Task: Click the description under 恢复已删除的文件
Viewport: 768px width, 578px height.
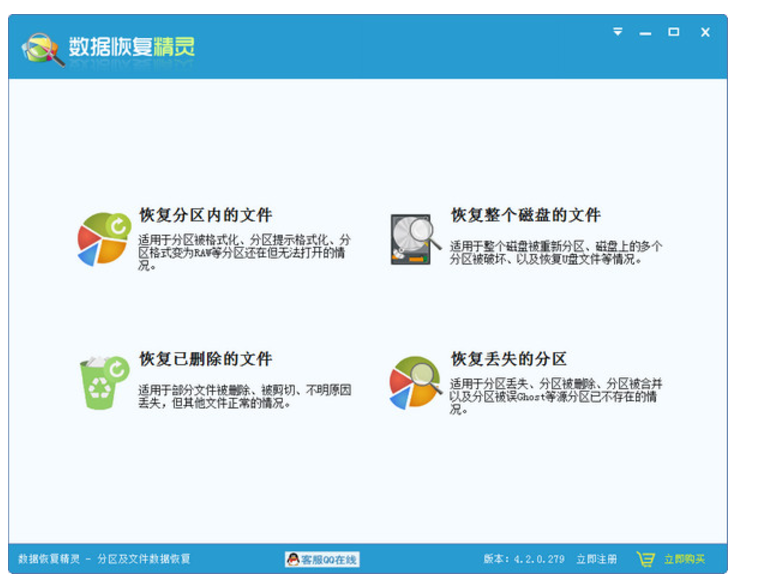Action: pos(245,396)
